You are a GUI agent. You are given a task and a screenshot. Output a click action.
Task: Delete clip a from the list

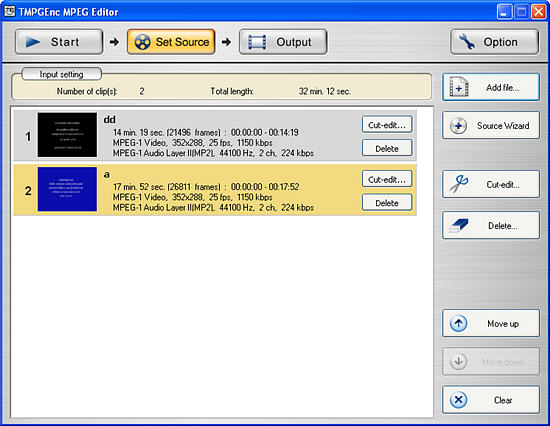387,202
